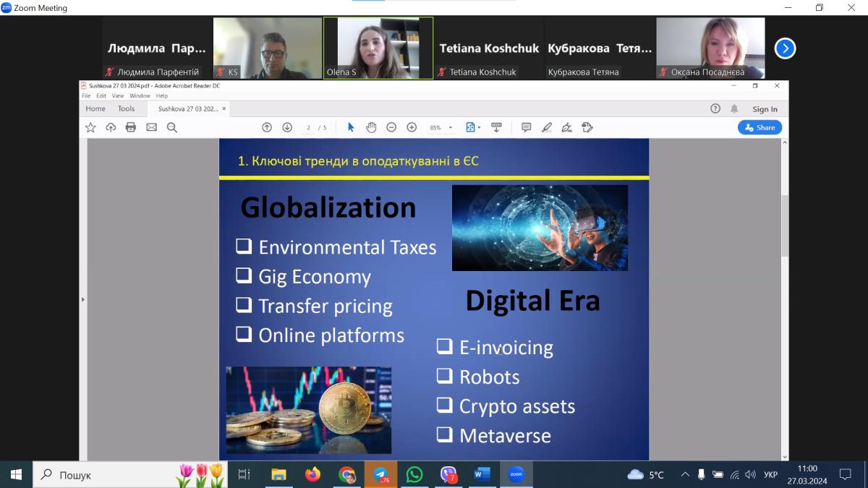The image size is (868, 488).
Task: Check the Environmental Taxes checkbox on the slide
Action: (x=244, y=247)
